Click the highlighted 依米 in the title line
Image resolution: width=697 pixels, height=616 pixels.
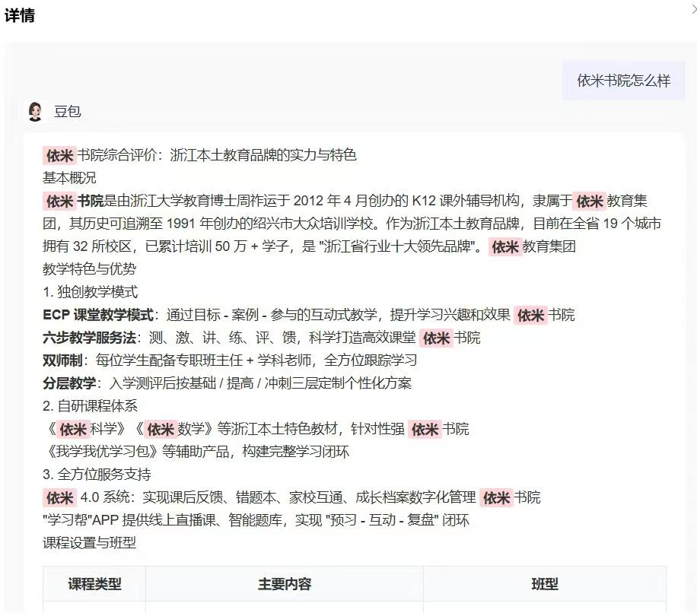coord(59,155)
